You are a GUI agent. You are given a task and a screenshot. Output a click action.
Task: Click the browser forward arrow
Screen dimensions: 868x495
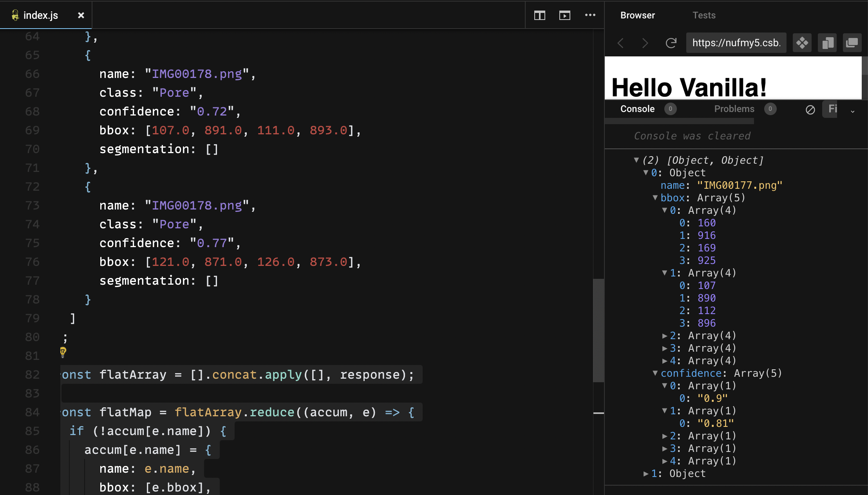tap(645, 43)
